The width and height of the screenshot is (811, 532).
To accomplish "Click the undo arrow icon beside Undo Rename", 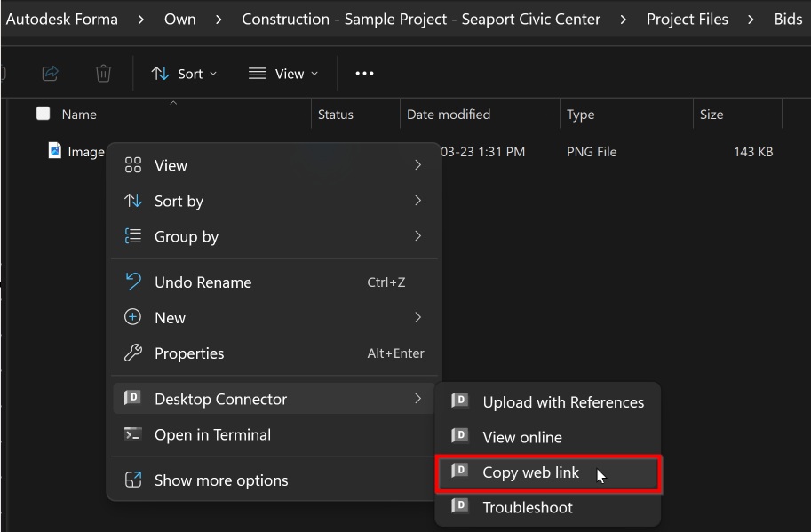I will 133,282.
